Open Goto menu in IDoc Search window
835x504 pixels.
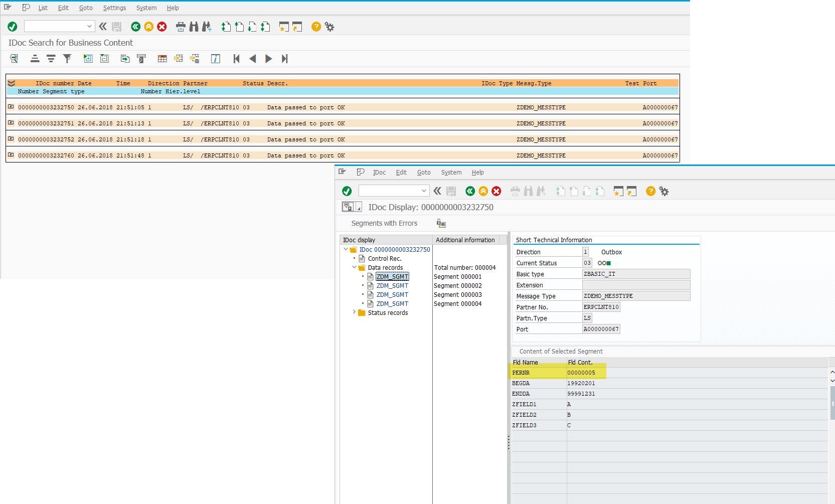tap(86, 8)
